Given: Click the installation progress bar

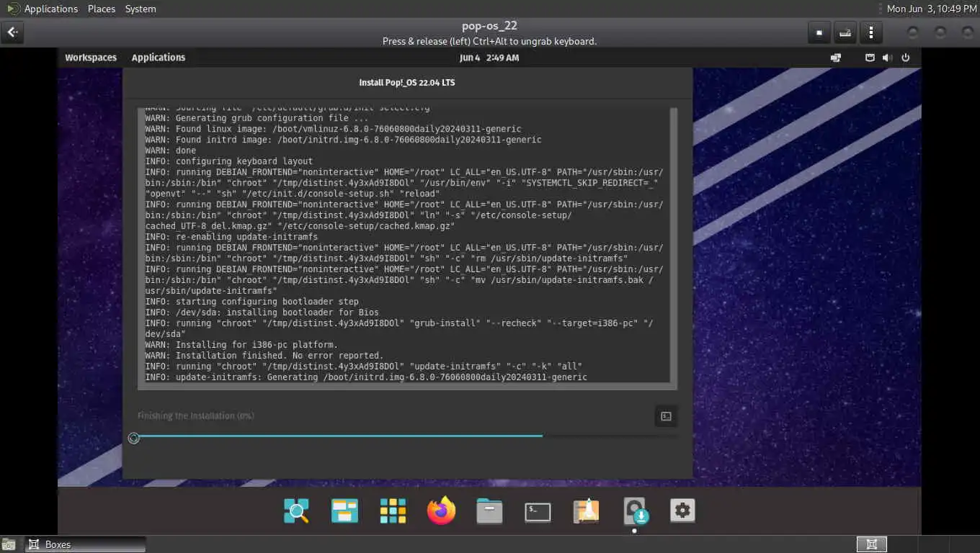Looking at the screenshot, I should pos(409,436).
